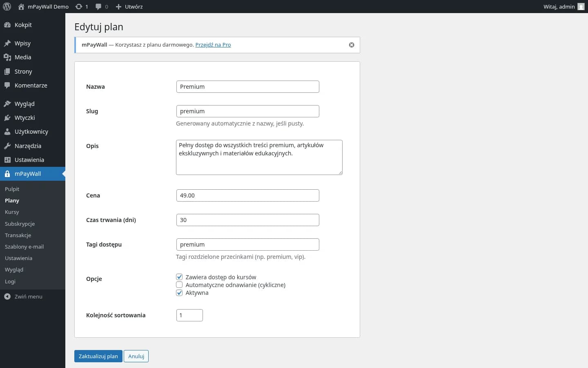Open mPayWall via its padlock icon
Screen dimensions: 588x368
pyautogui.click(x=7, y=174)
